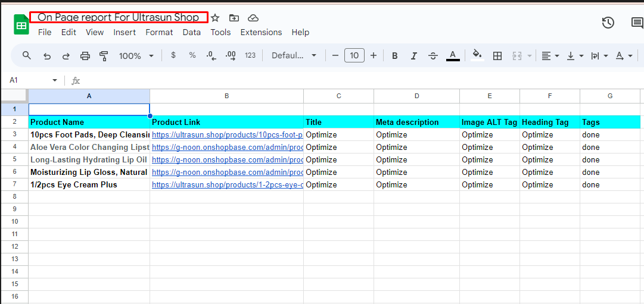Open More formats 123 menu
The width and height of the screenshot is (644, 304).
tap(250, 55)
